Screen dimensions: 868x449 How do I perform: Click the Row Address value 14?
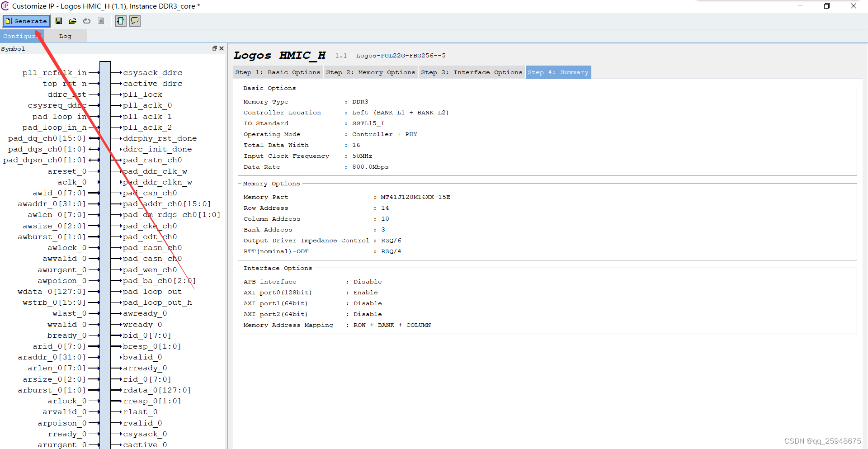385,208
